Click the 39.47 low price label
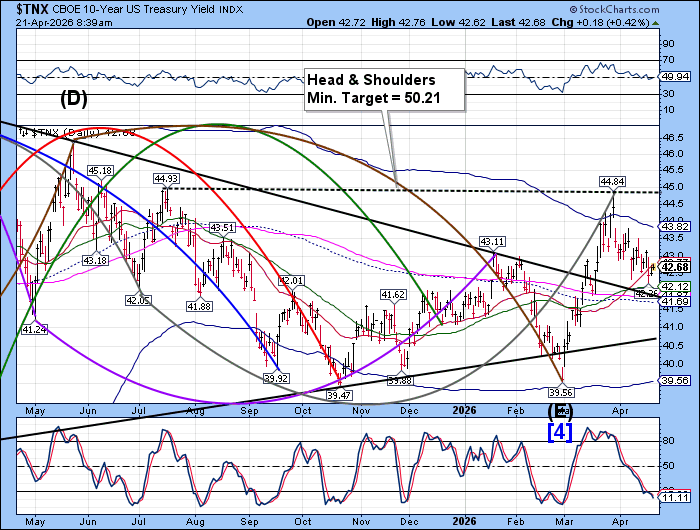The width and height of the screenshot is (700, 530). pos(339,396)
